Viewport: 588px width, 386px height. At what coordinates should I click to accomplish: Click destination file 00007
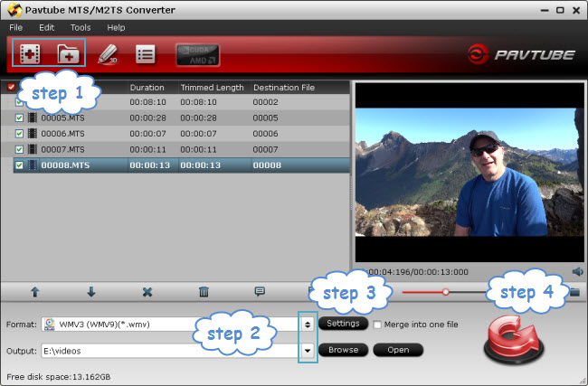click(x=265, y=149)
